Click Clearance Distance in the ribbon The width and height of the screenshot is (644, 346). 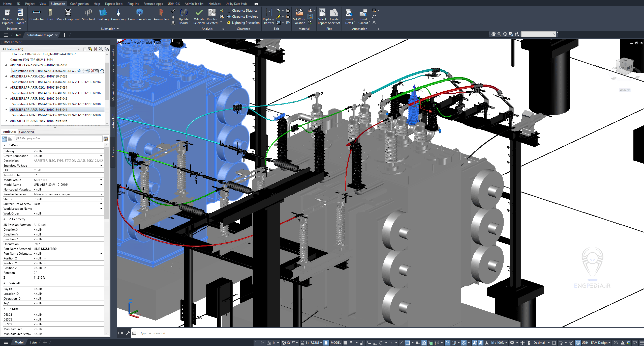243,10
